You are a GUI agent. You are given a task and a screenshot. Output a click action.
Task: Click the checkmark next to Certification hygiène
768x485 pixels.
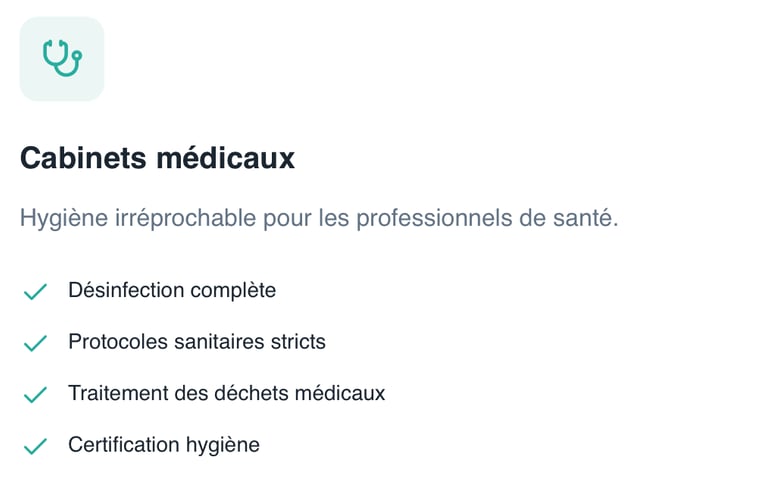coord(35,446)
